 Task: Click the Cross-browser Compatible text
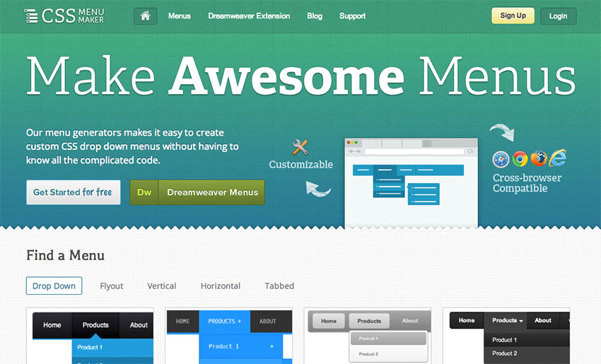[x=527, y=183]
